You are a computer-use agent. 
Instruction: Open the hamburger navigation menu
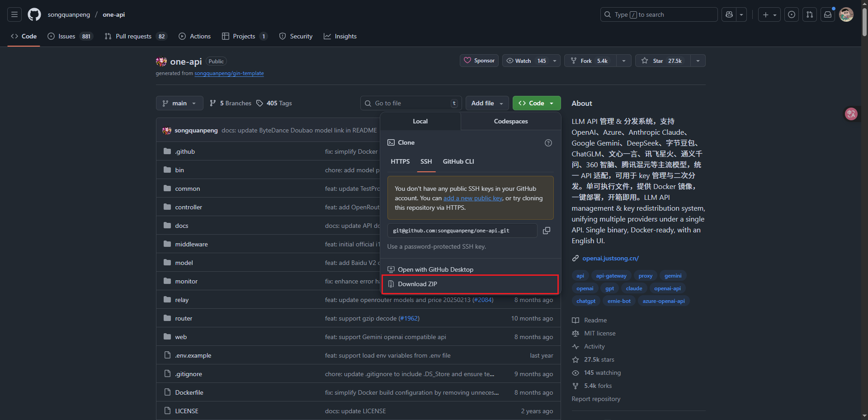(14, 14)
